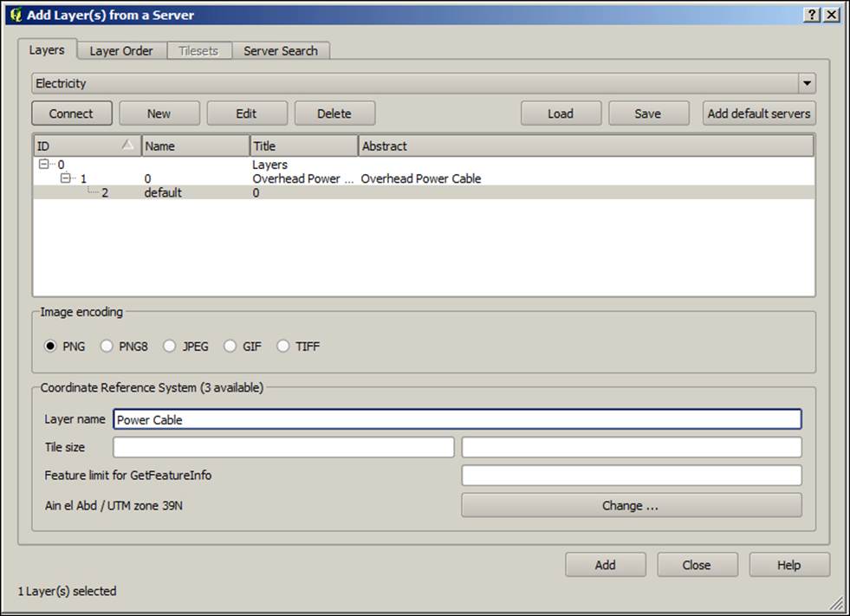
Task: Collapse node 1 containing Overhead Power Cable
Action: click(66, 178)
